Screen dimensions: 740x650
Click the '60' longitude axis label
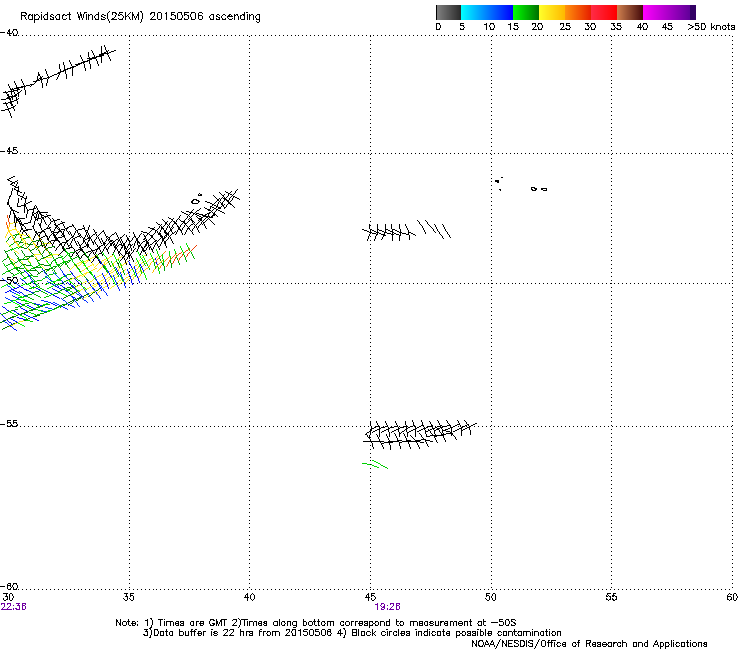coord(732,597)
